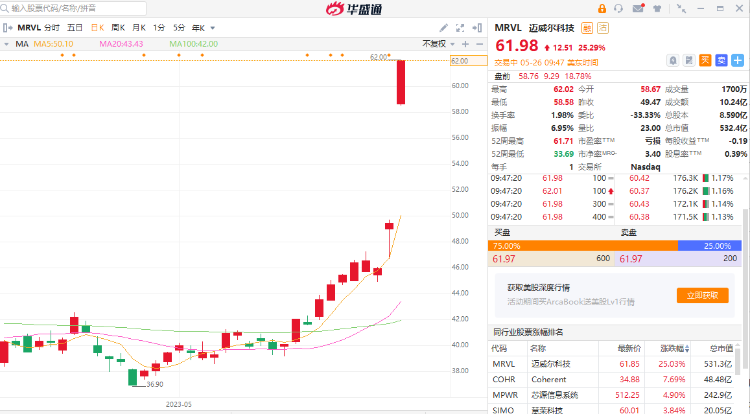This screenshot has height=414, width=750.
Task: Click the 融 margin badge icon
Action: pyautogui.click(x=587, y=28)
